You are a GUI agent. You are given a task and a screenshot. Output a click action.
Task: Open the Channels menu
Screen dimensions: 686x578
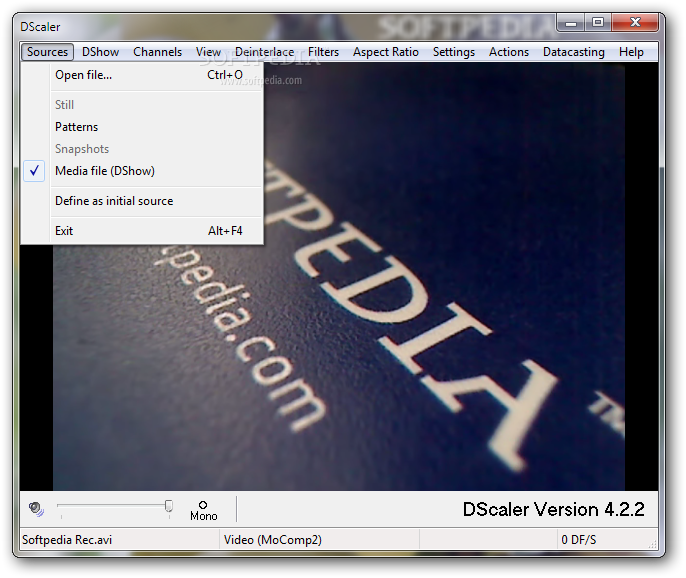[x=157, y=52]
